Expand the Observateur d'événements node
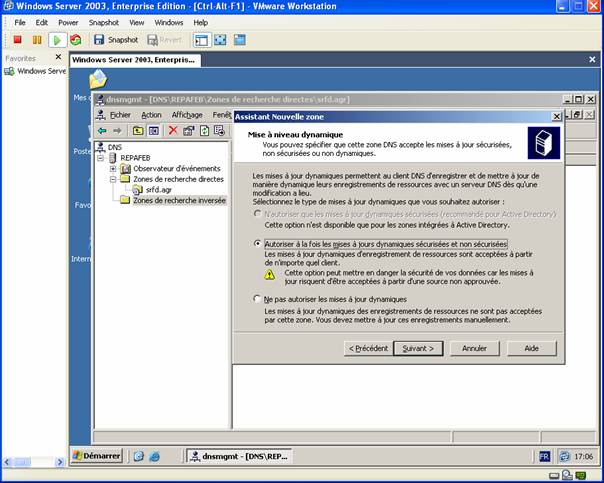The width and height of the screenshot is (604, 483). pyautogui.click(x=113, y=169)
